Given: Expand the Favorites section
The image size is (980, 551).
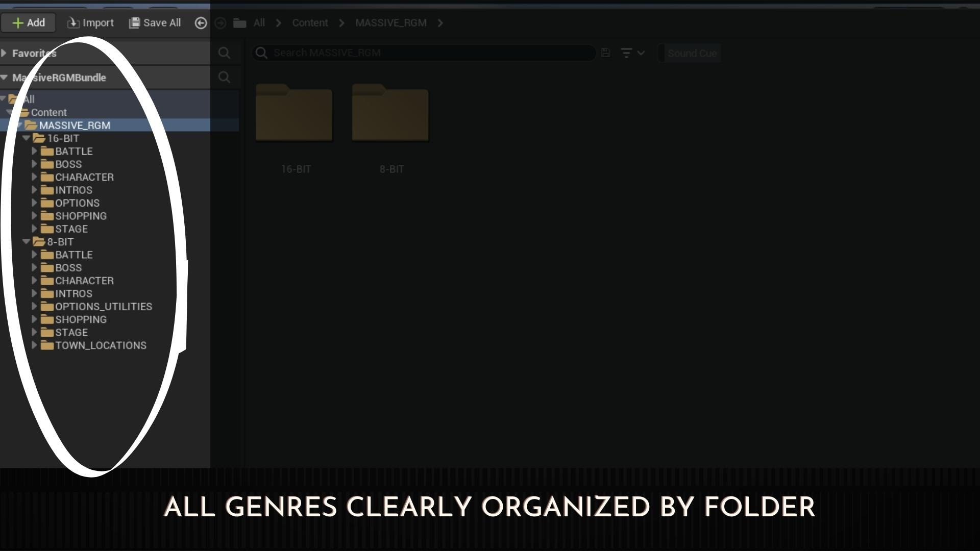Looking at the screenshot, I should click(4, 53).
